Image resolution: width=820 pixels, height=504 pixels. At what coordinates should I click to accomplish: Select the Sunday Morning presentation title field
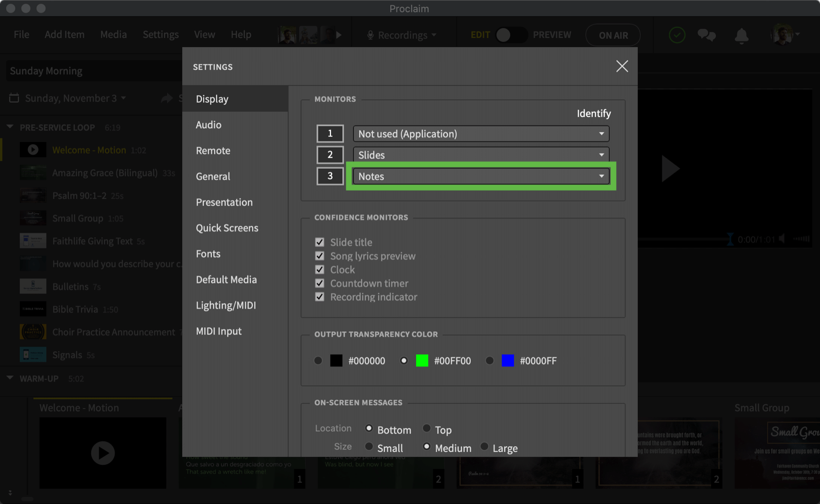pyautogui.click(x=94, y=71)
